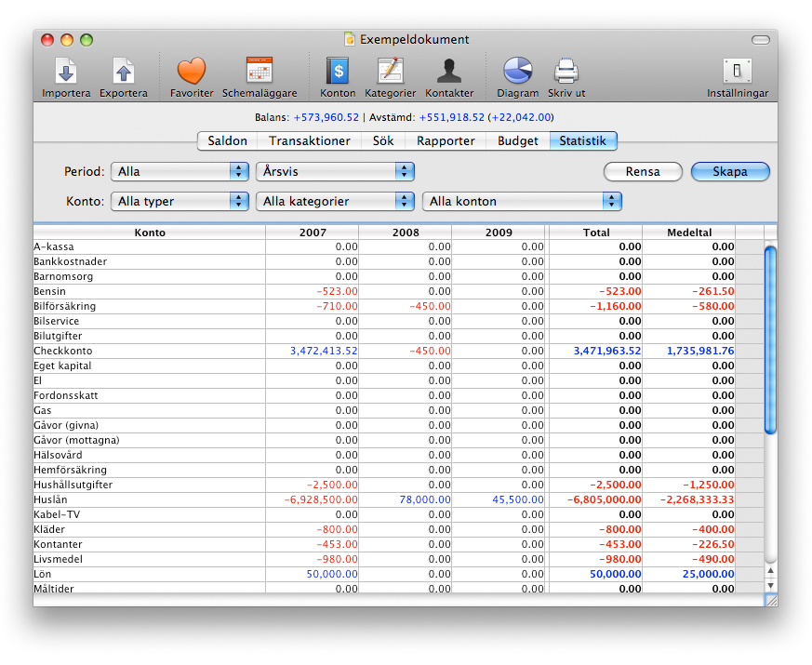Select the Eget kapital row
The width and height of the screenshot is (812, 665).
[398, 366]
